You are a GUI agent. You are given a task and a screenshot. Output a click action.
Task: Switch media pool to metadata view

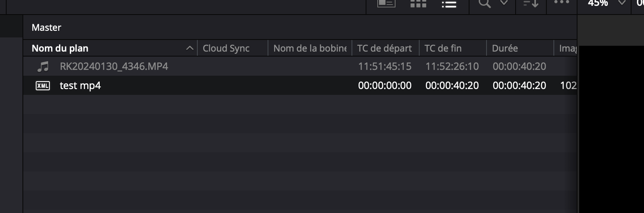pyautogui.click(x=386, y=3)
